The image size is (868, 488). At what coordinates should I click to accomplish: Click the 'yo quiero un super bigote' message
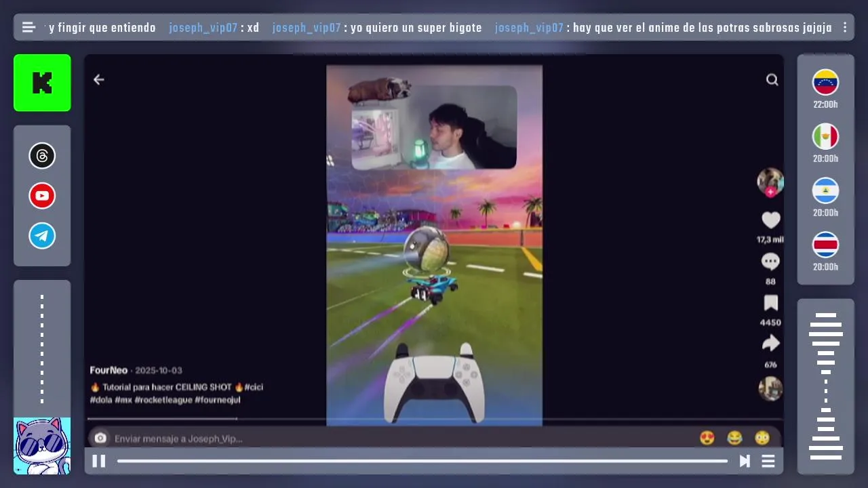tap(416, 28)
